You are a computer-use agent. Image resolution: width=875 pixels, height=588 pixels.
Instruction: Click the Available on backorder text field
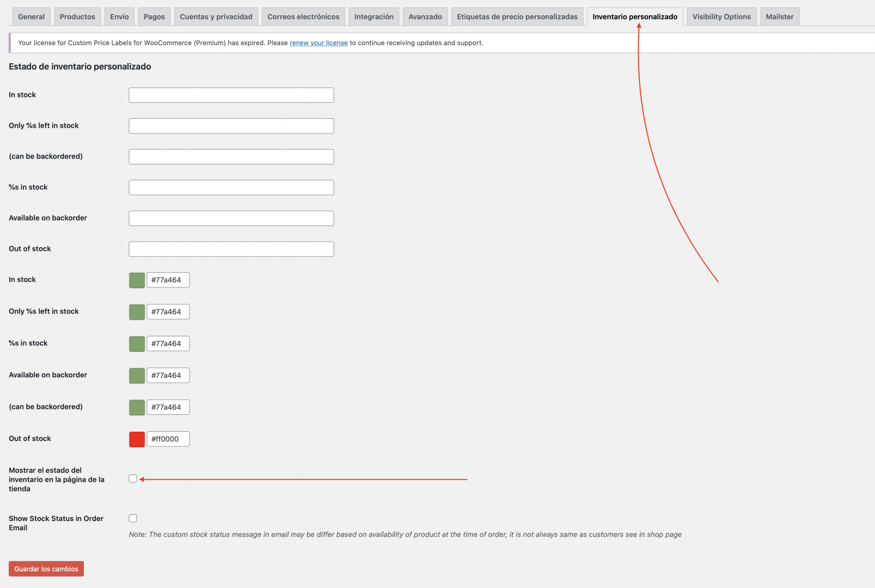click(232, 218)
